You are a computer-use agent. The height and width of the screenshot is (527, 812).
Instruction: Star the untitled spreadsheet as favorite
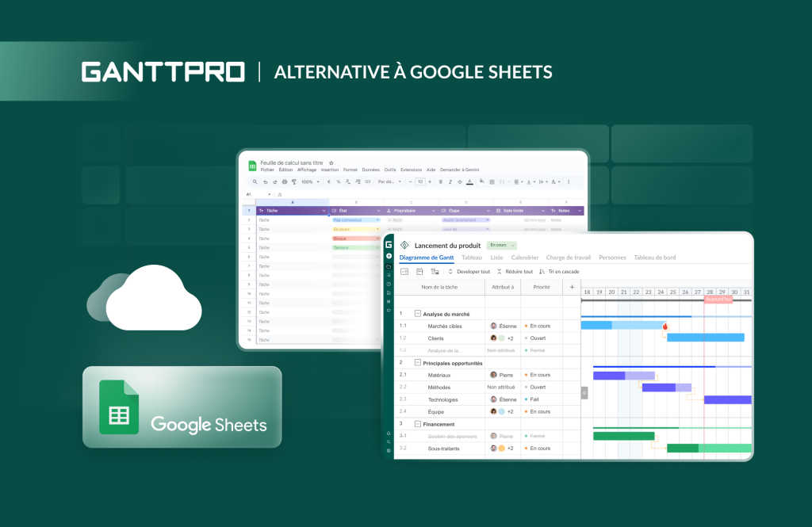pos(331,163)
